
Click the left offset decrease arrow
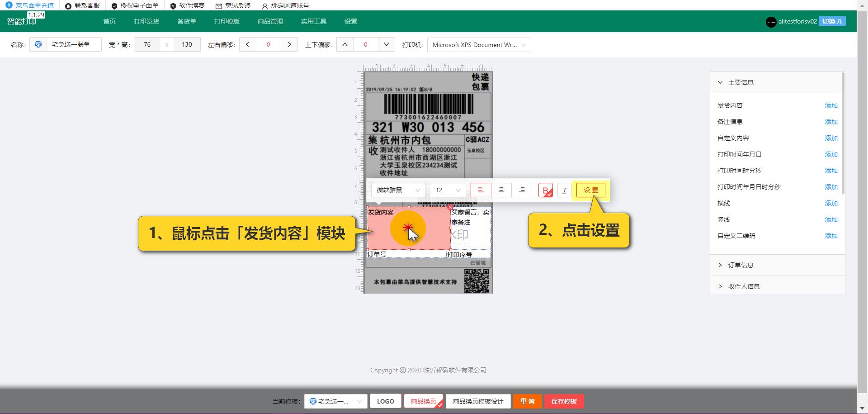tap(248, 45)
